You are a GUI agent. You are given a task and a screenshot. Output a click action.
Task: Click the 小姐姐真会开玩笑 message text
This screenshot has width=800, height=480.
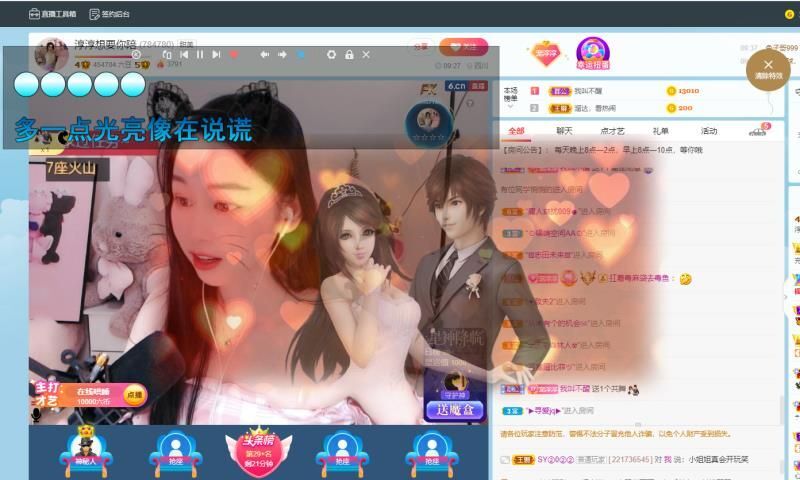click(x=718, y=460)
